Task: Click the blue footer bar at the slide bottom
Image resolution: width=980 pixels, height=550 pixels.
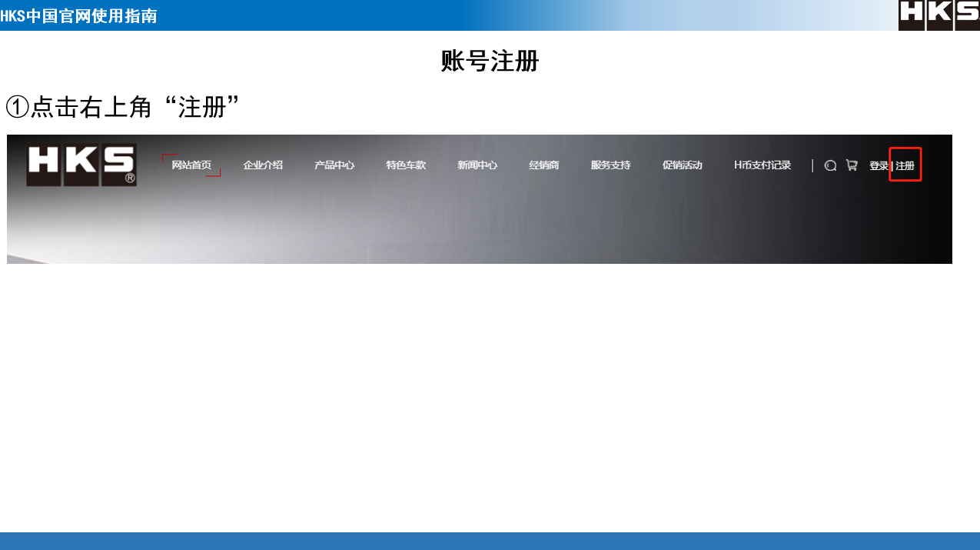Action: pyautogui.click(x=490, y=541)
